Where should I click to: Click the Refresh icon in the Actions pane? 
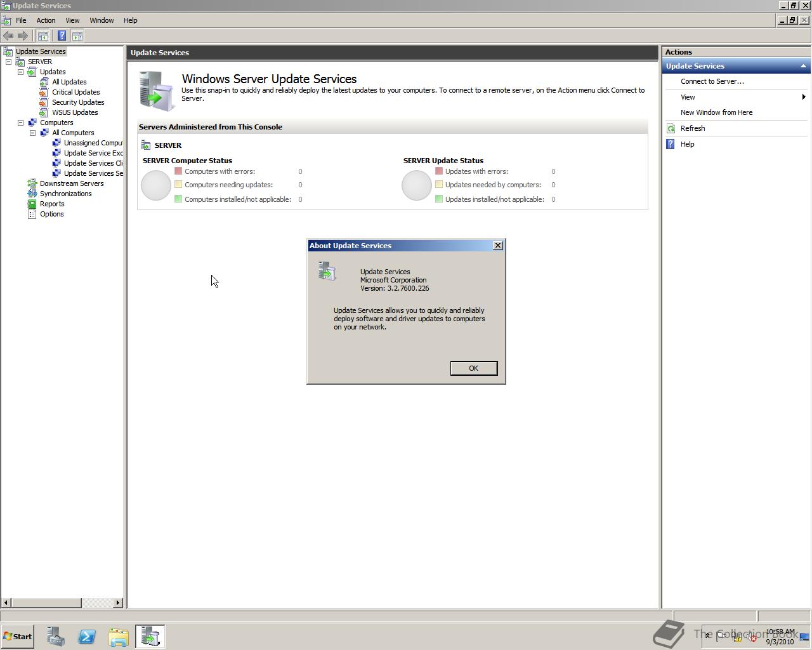[671, 128]
